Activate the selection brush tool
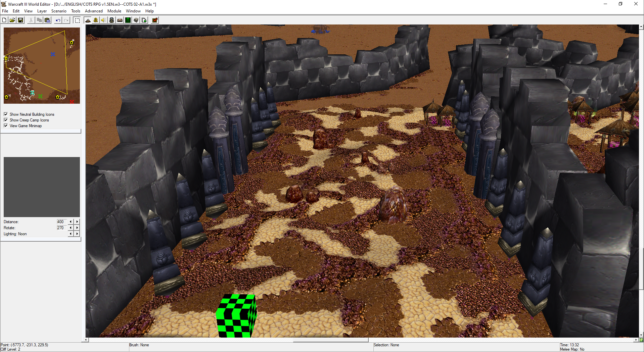The image size is (644, 352). coord(77,20)
